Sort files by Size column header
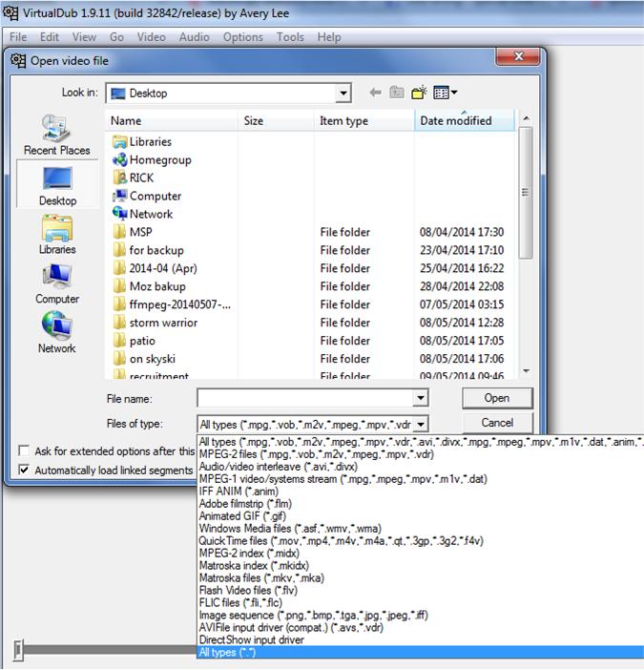Image resolution: width=644 pixels, height=670 pixels. 276,121
